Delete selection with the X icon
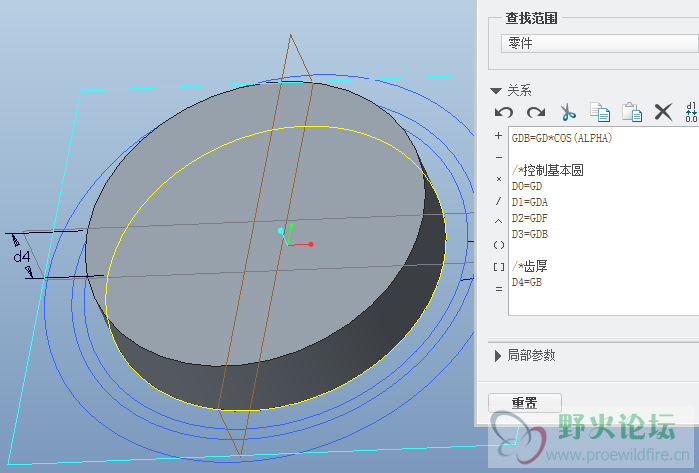 663,112
